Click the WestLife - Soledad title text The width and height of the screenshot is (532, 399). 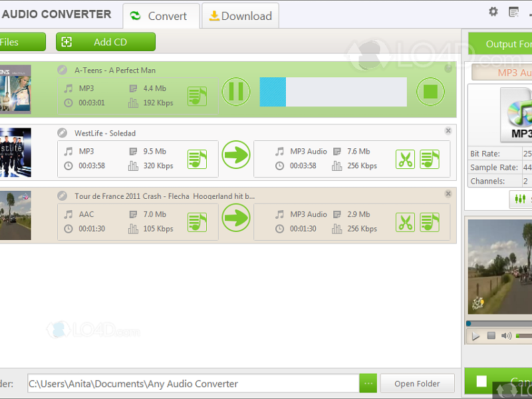point(105,134)
